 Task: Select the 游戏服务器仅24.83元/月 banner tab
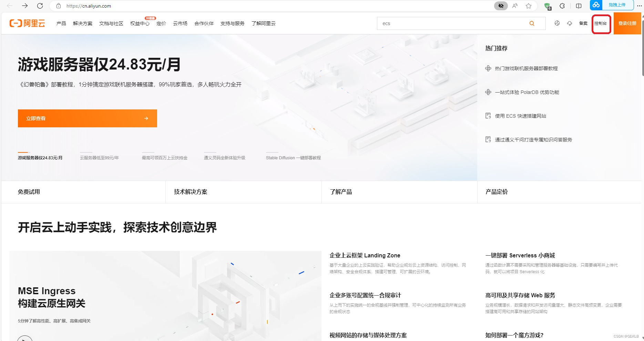(40, 158)
